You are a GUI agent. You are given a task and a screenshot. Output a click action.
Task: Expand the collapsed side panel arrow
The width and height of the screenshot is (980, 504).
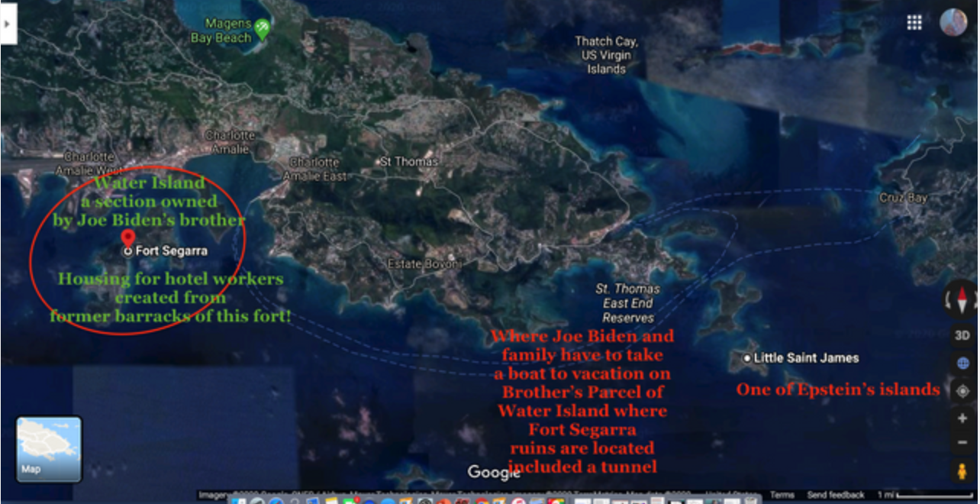point(8,24)
